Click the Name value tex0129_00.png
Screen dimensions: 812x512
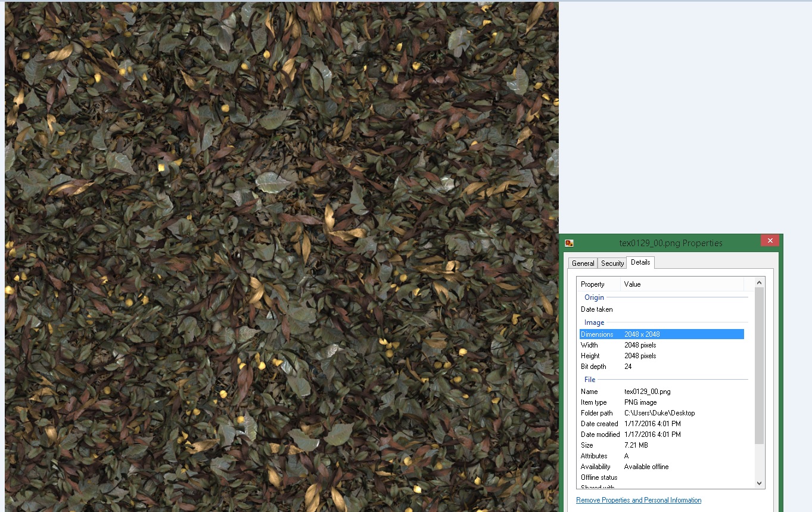coord(647,392)
